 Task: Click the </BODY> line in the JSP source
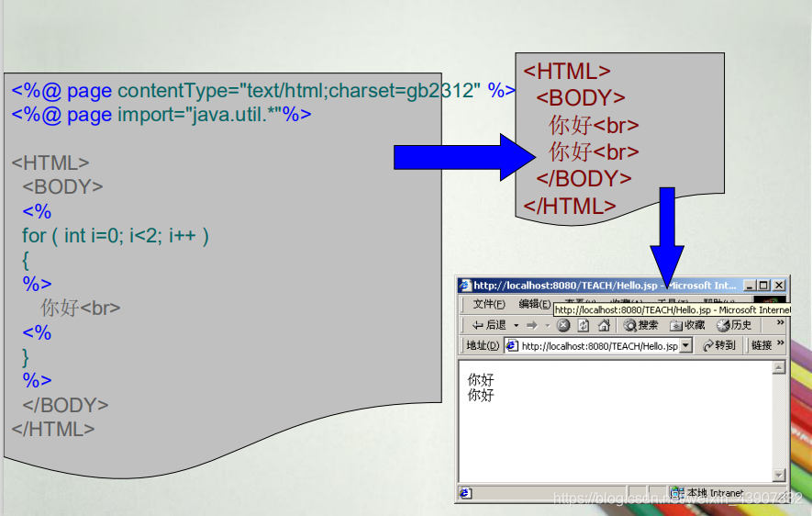(x=65, y=405)
